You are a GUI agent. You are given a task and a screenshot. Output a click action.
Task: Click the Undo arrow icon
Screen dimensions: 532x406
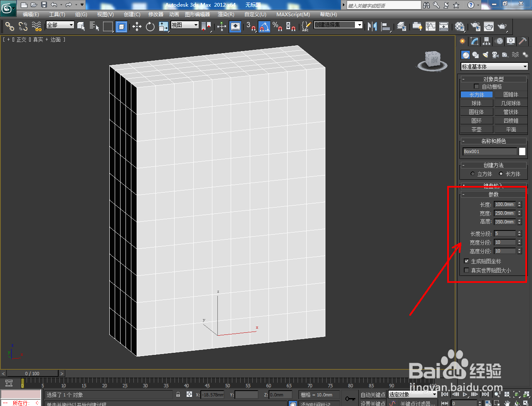[x=54, y=5]
